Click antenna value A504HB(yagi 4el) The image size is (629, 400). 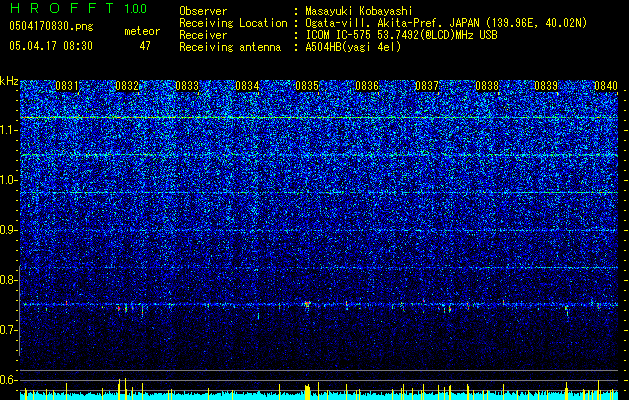tap(353, 47)
